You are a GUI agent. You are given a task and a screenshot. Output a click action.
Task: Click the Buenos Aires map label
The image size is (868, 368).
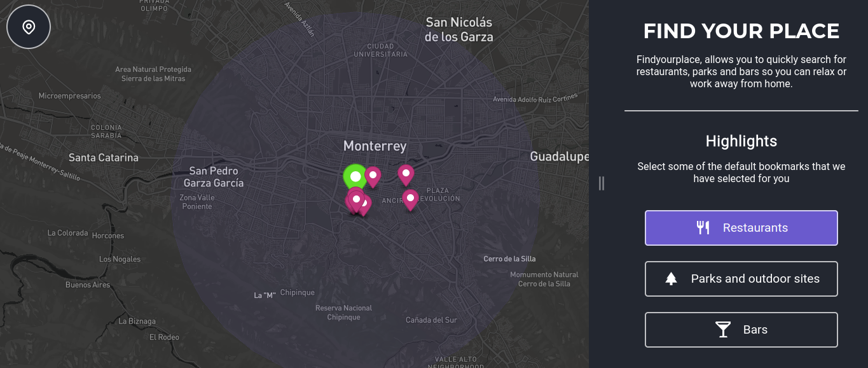pyautogui.click(x=88, y=285)
